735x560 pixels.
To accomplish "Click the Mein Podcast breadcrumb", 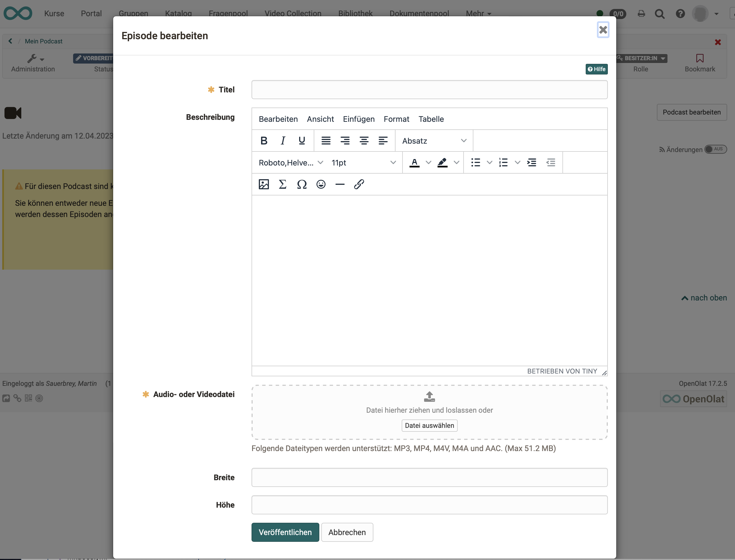I will (44, 41).
